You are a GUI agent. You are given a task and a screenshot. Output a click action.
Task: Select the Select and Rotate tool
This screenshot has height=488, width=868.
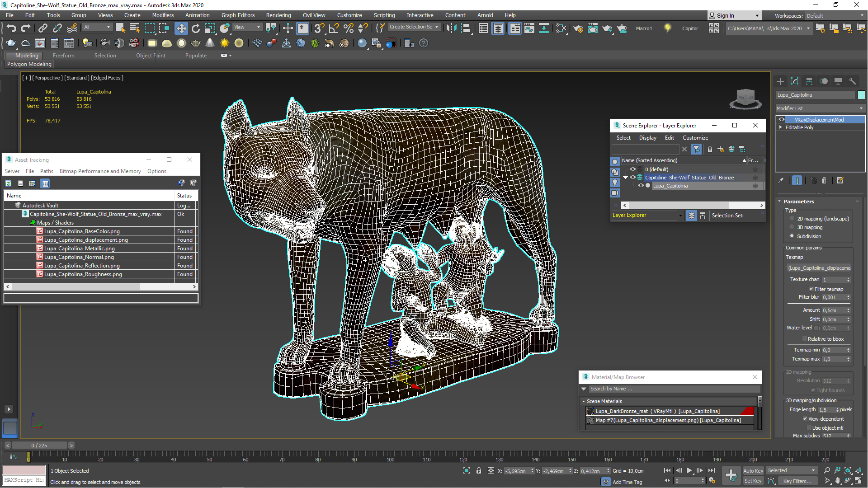195,28
